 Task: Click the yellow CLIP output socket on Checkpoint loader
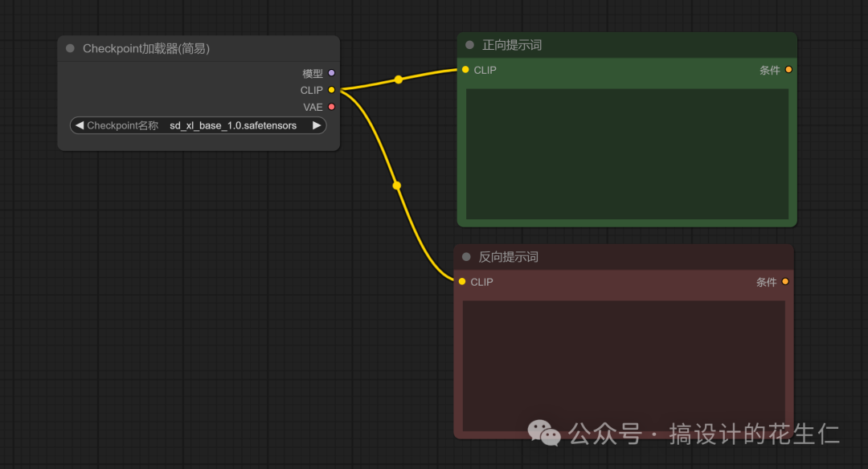click(x=332, y=90)
